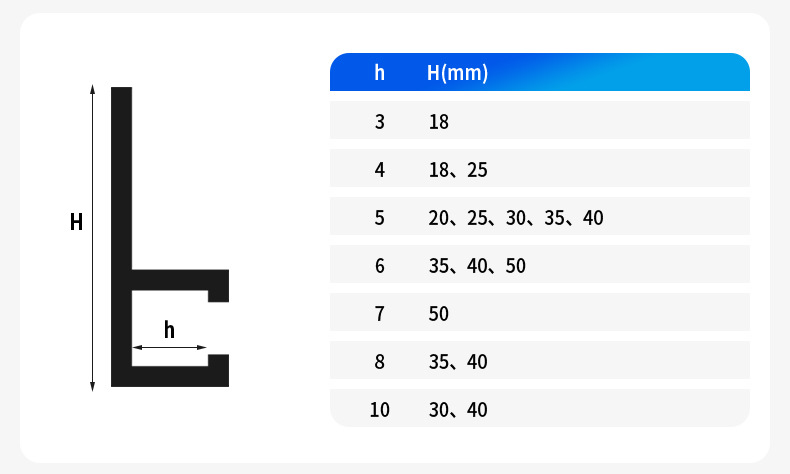Click the '20、25、30、35、40' sizes cell
Viewport: 790px width, 474px height.
coord(516,218)
